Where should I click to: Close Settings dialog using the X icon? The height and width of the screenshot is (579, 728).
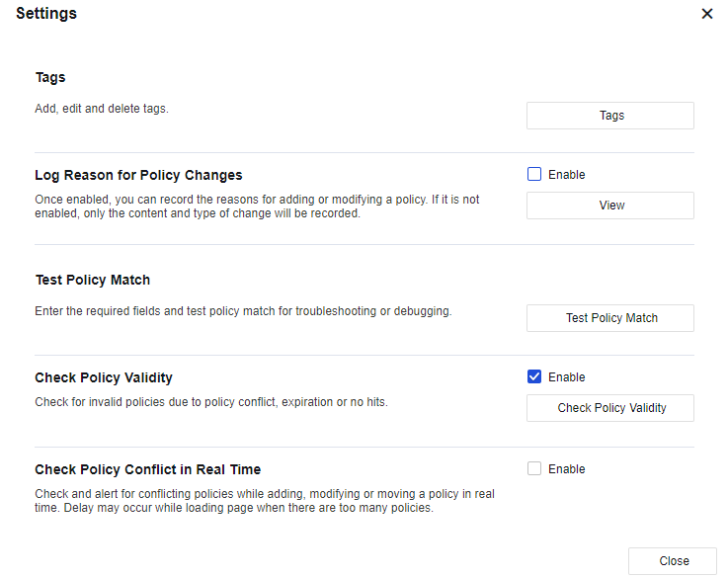tap(707, 14)
